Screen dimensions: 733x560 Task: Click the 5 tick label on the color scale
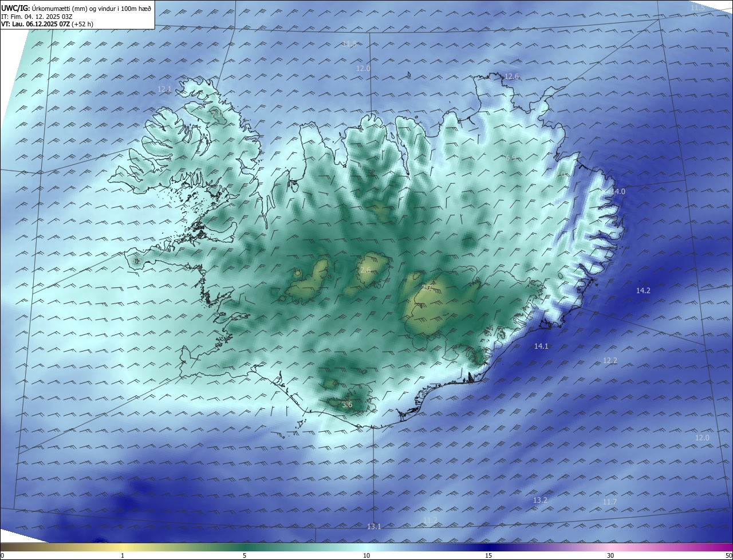(245, 555)
